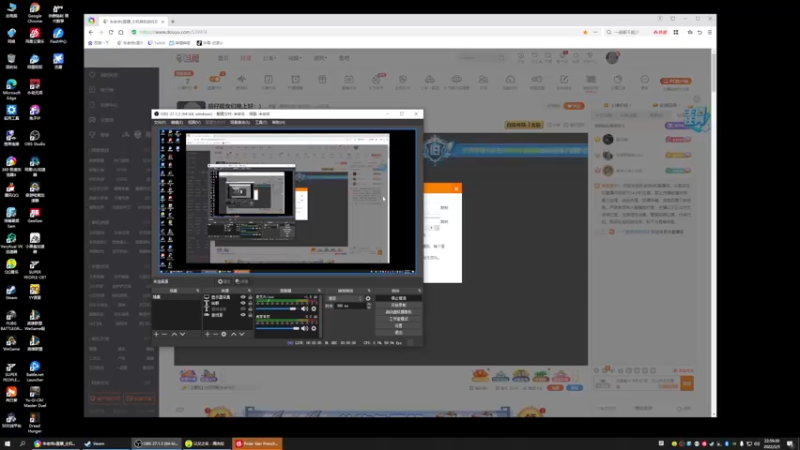The image size is (800, 450).
Task: Open source properties gear in Sources dock
Action: pos(223,334)
